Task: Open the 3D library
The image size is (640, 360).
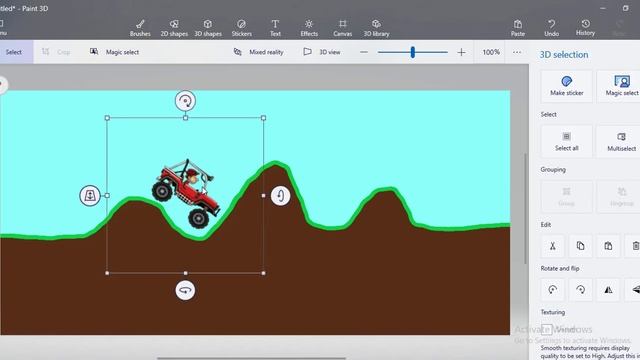Action: point(376,28)
